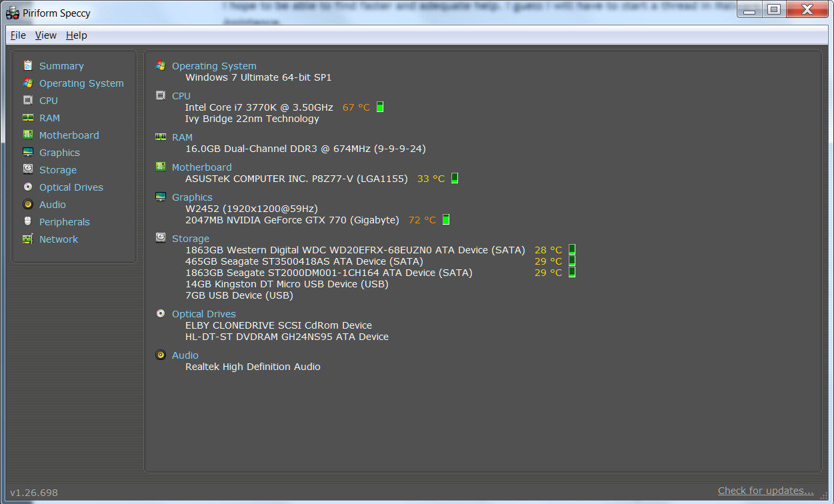Viewport: 834px width, 504px height.
Task: Click the motherboard 33 °C temperature gauge icon
Action: pos(455,179)
